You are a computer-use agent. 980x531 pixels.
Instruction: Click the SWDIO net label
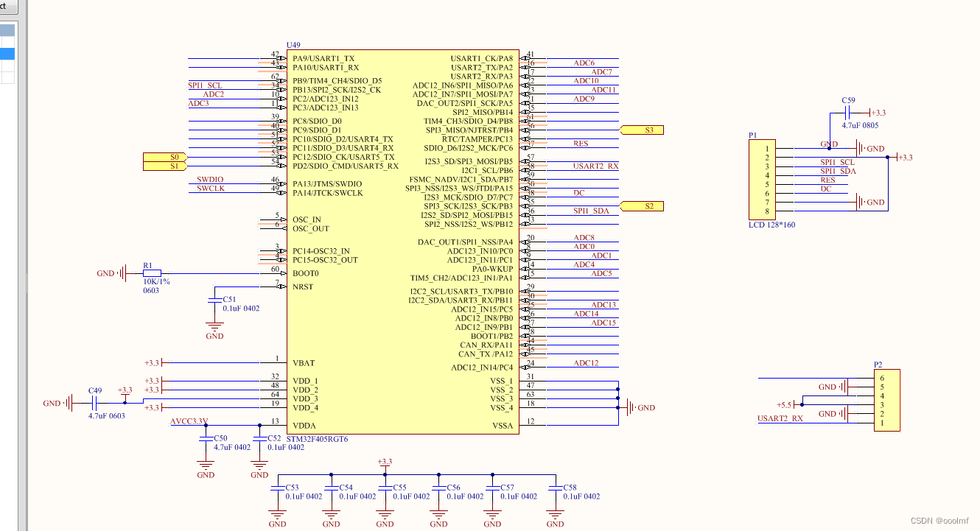(210, 180)
